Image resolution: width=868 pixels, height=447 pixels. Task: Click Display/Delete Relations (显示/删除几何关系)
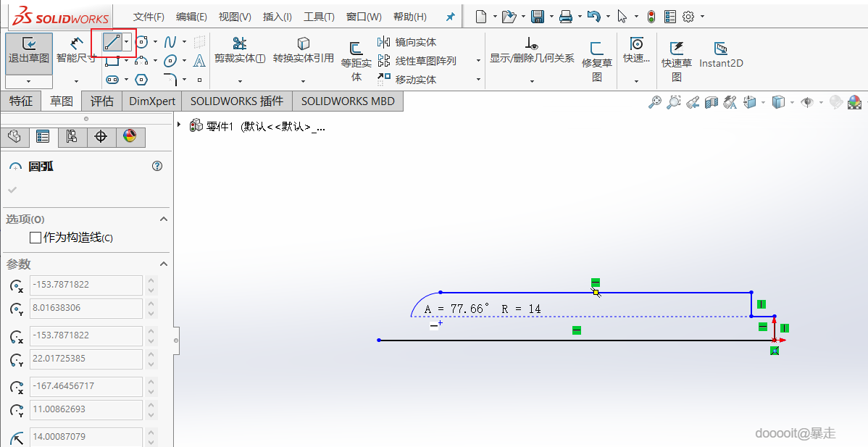[x=532, y=50]
